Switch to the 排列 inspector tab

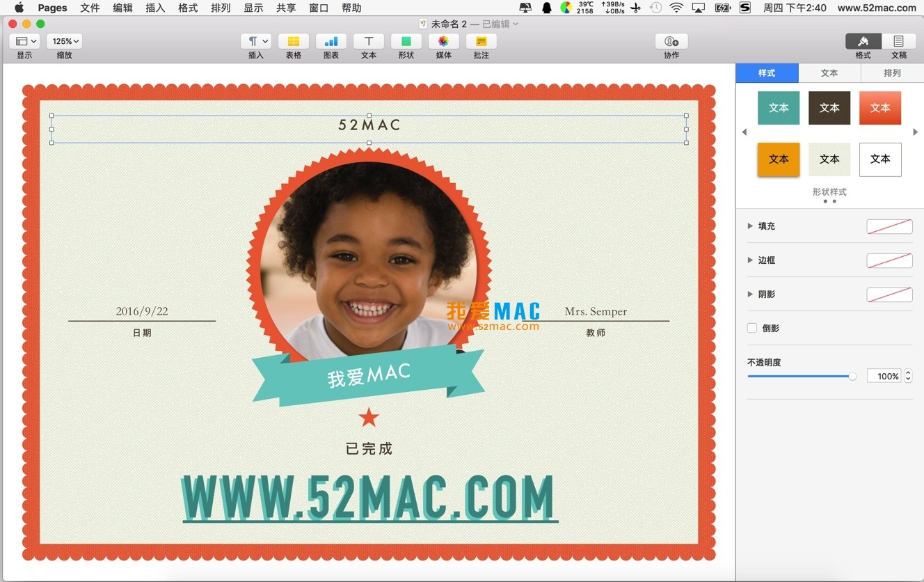(x=892, y=72)
